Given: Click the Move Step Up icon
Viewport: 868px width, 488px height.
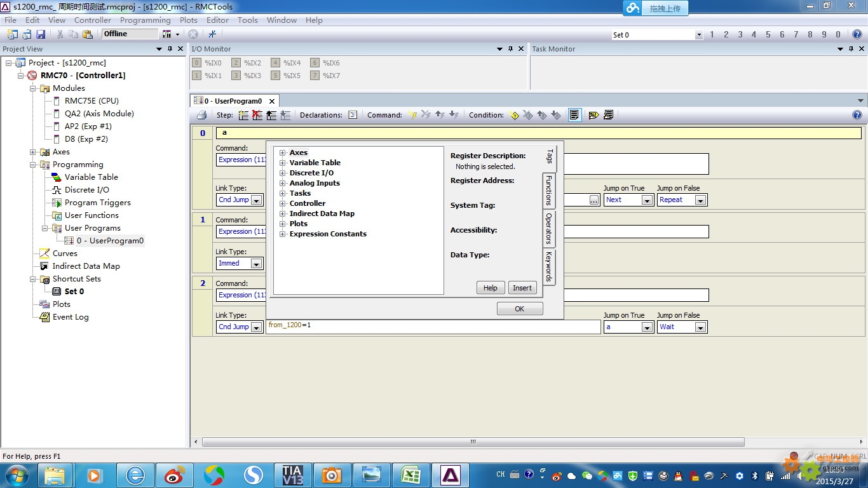Looking at the screenshot, I should (x=271, y=115).
